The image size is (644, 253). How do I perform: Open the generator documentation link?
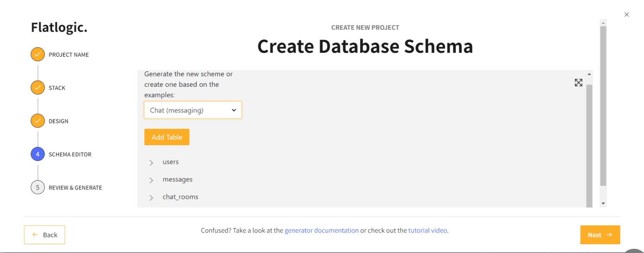321,230
